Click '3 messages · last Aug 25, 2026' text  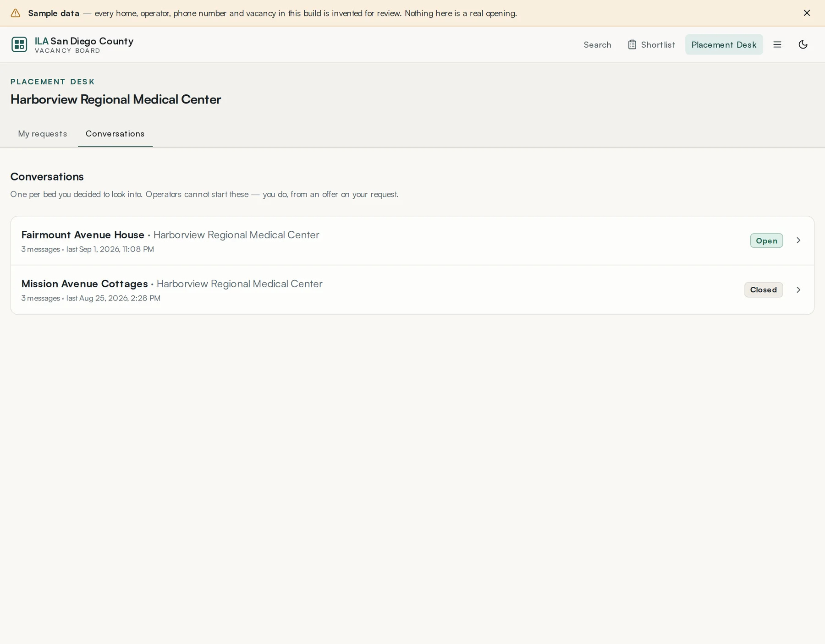[x=91, y=298]
